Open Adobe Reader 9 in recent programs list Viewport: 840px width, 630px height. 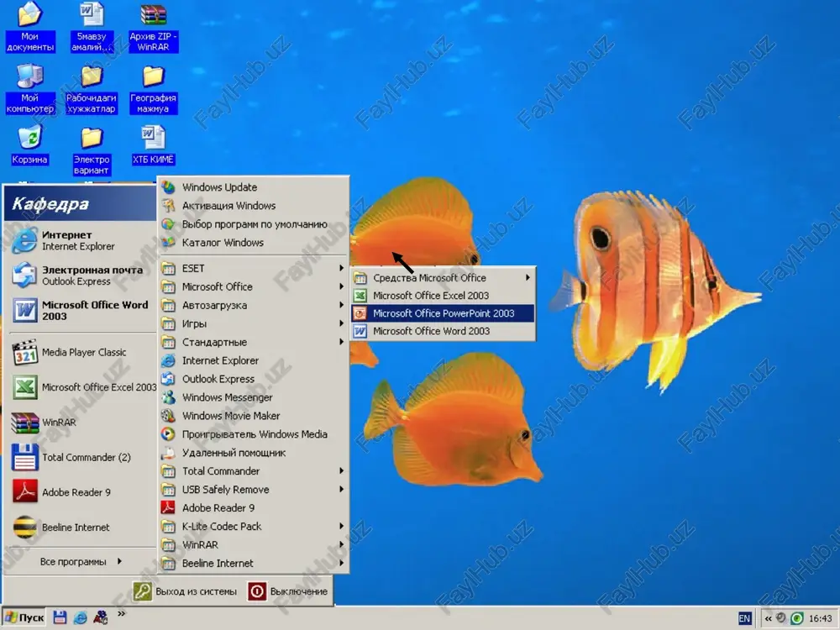pyautogui.click(x=81, y=492)
